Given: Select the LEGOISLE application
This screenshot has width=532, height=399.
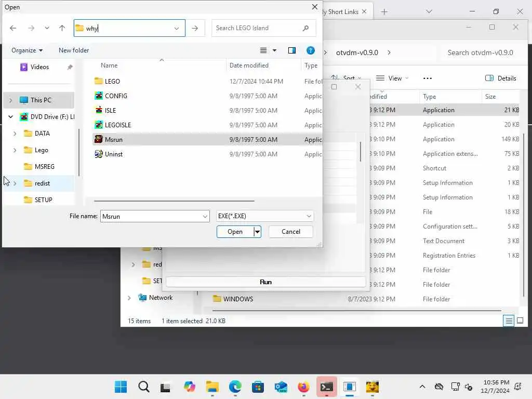Looking at the screenshot, I should [113, 125].
